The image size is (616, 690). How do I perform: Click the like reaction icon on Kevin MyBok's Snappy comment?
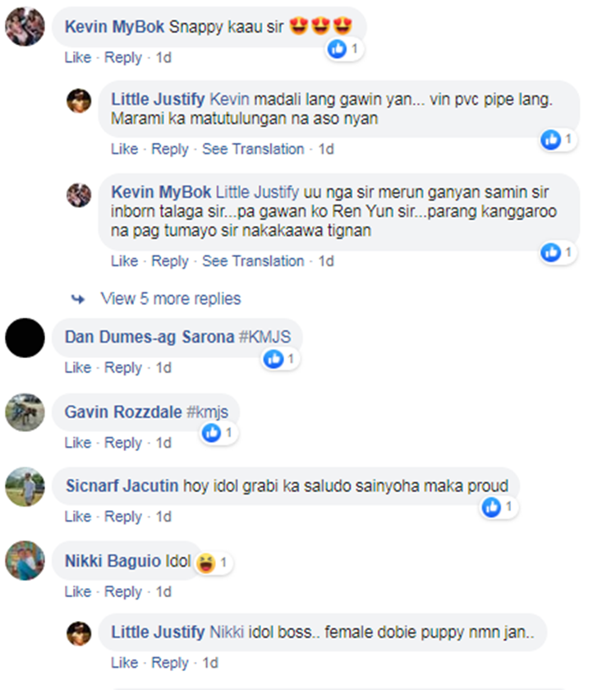coord(338,48)
